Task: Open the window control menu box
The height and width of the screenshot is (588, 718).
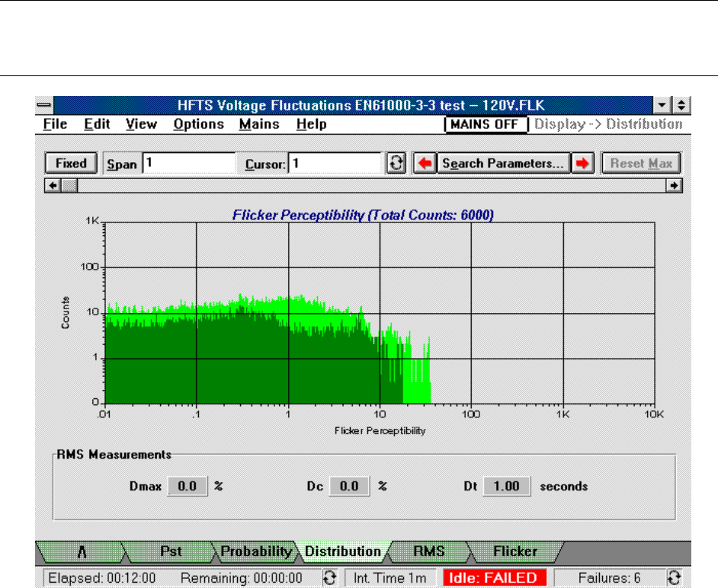Action: click(x=45, y=104)
